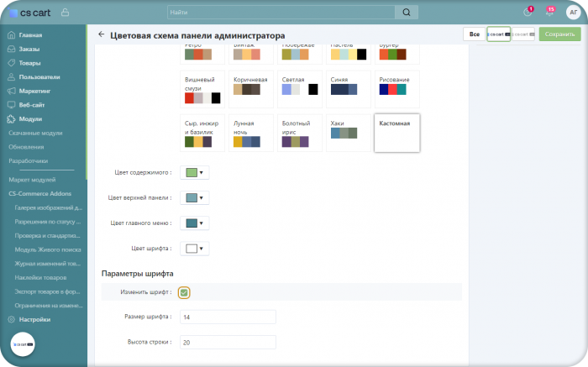Open the АГ user avatar menu
This screenshot has width=588, height=367.
573,13
